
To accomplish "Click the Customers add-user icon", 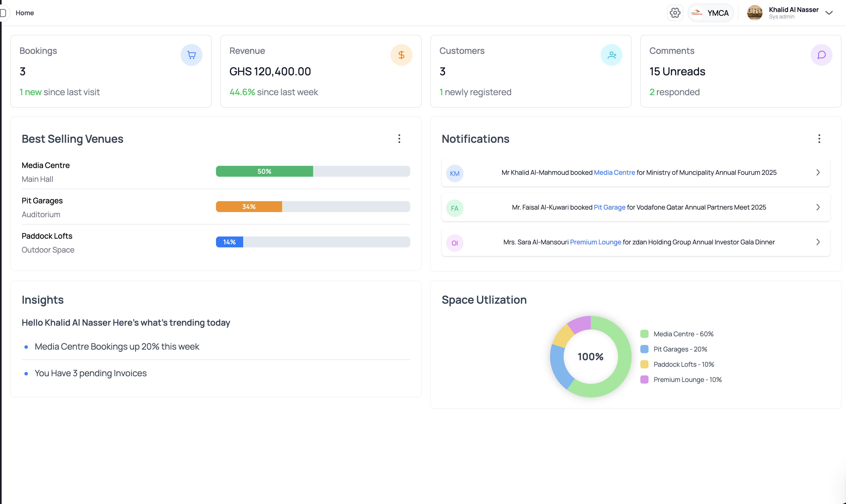I will [611, 55].
